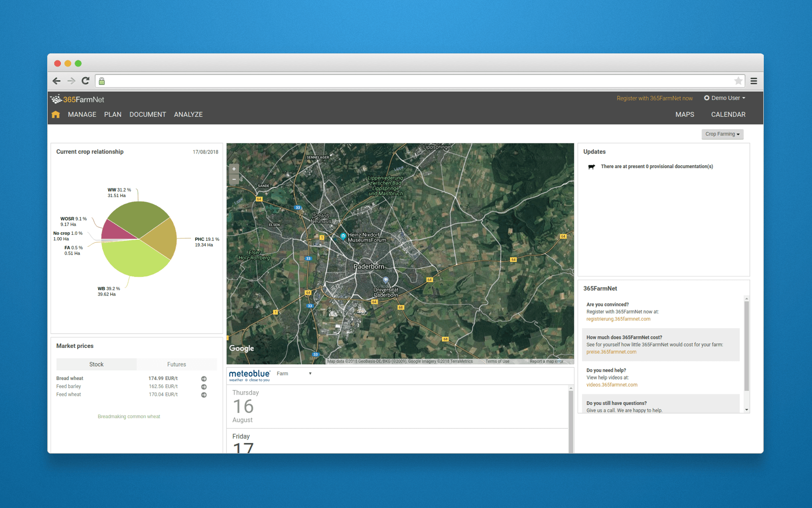Click the Universität Paderborn map marker
812x508 pixels.
coord(386,280)
